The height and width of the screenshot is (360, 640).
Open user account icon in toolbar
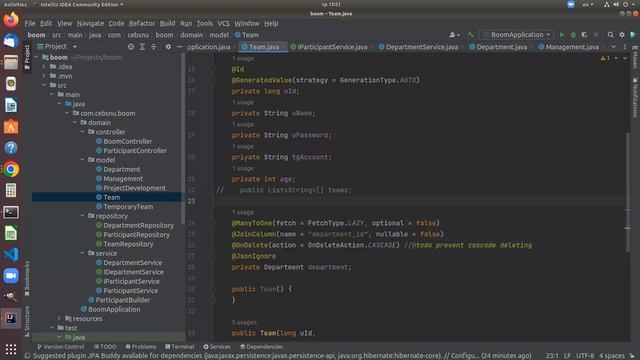(x=454, y=35)
